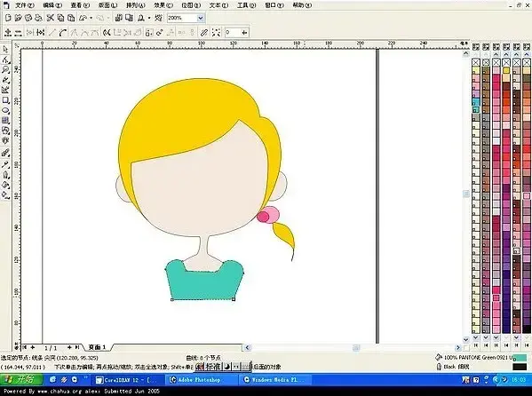Click the no-color X box atop first palette
Viewport: 532px width, 396px height.
pos(476,62)
